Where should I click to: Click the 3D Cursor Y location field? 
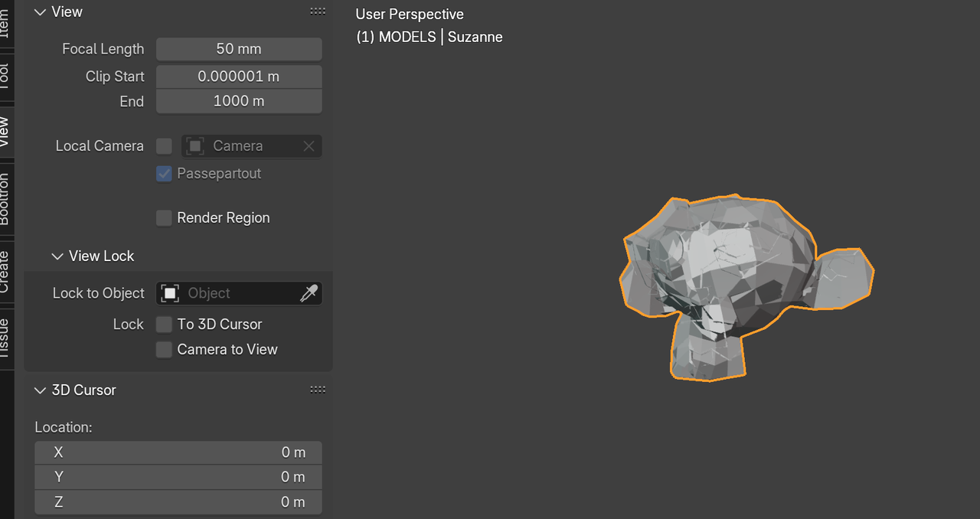178,477
